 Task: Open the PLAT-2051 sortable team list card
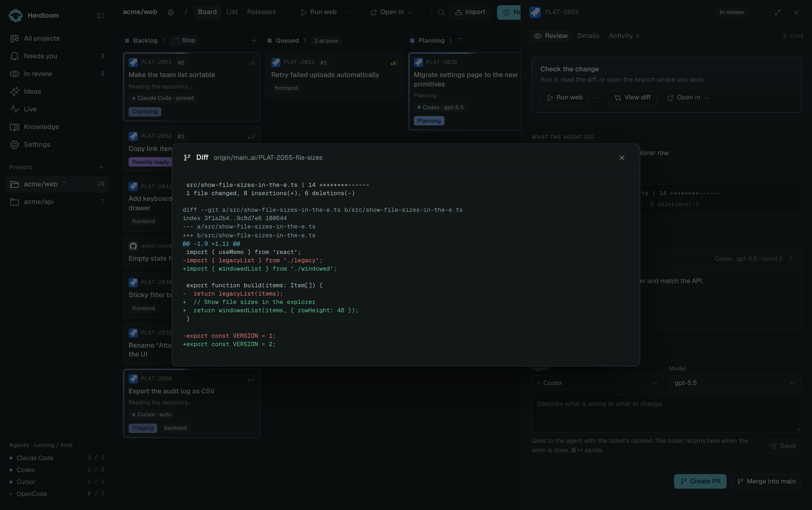click(192, 87)
